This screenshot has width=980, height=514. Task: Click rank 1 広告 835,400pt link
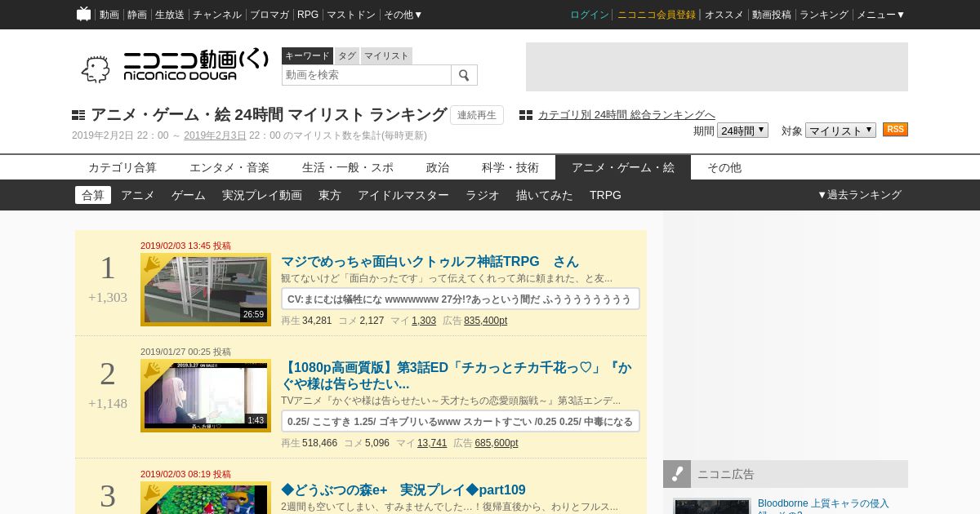click(485, 321)
